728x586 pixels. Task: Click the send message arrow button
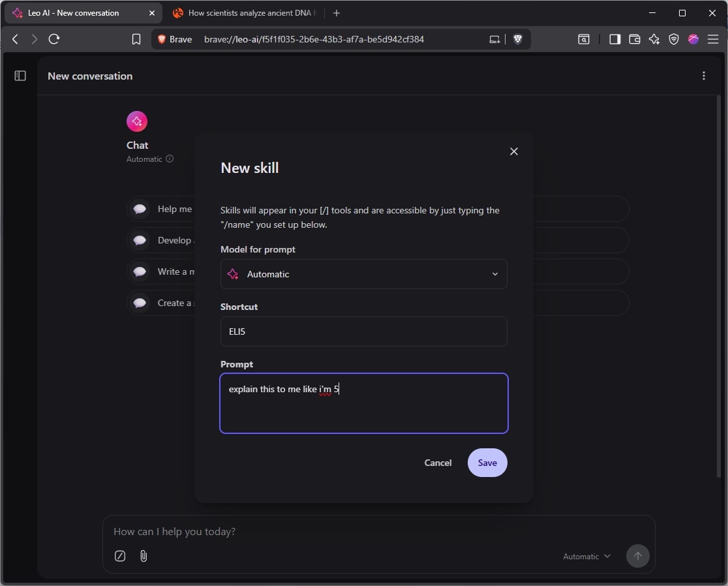pyautogui.click(x=637, y=556)
